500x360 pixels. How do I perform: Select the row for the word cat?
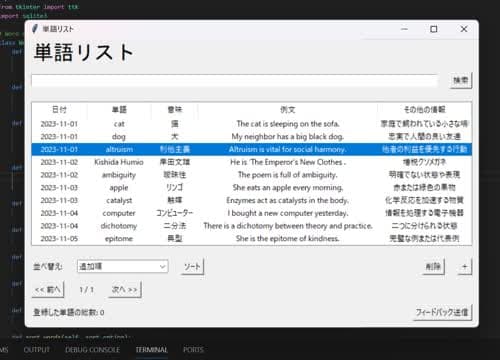coord(252,124)
